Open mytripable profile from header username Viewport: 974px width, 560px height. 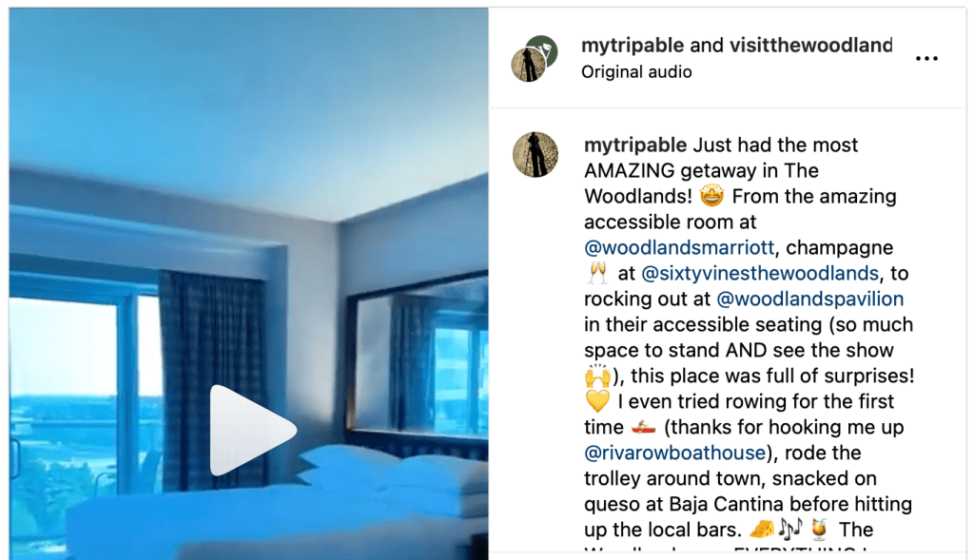click(x=633, y=46)
